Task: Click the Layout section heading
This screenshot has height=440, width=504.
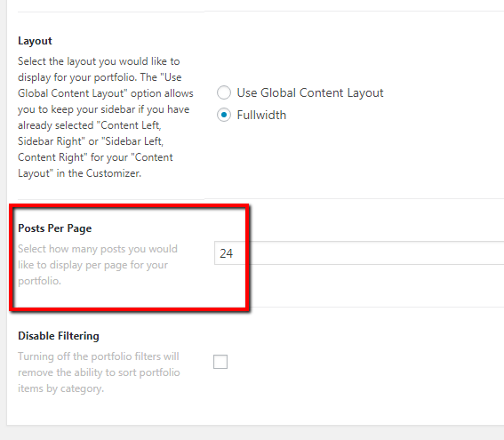Action: (35, 41)
